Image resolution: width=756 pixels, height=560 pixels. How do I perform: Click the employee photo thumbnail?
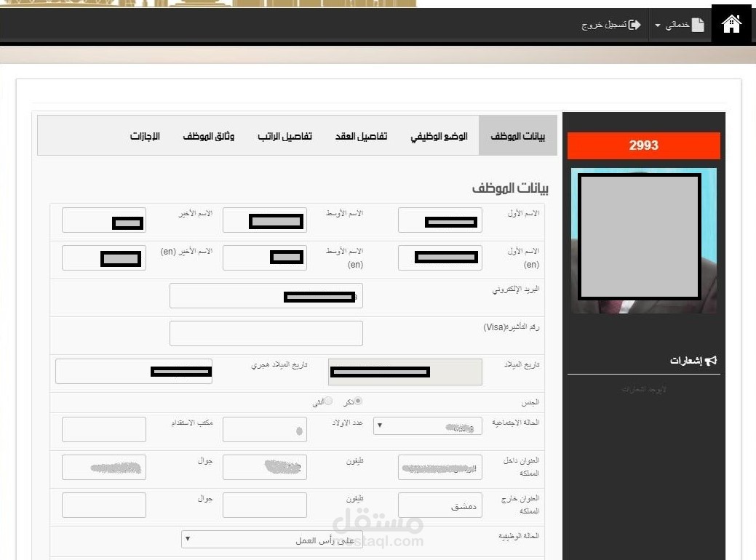point(642,241)
